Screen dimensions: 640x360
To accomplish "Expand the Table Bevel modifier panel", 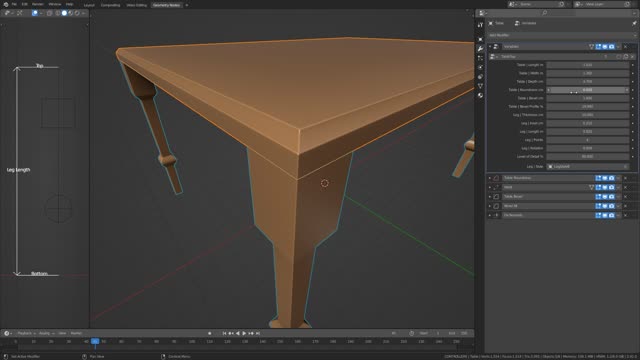I will coord(490,197).
